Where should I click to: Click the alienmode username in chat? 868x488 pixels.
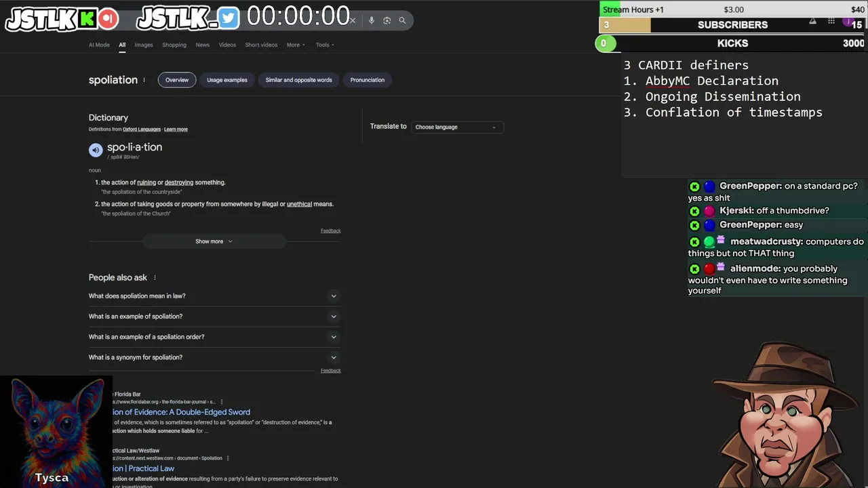click(x=755, y=269)
